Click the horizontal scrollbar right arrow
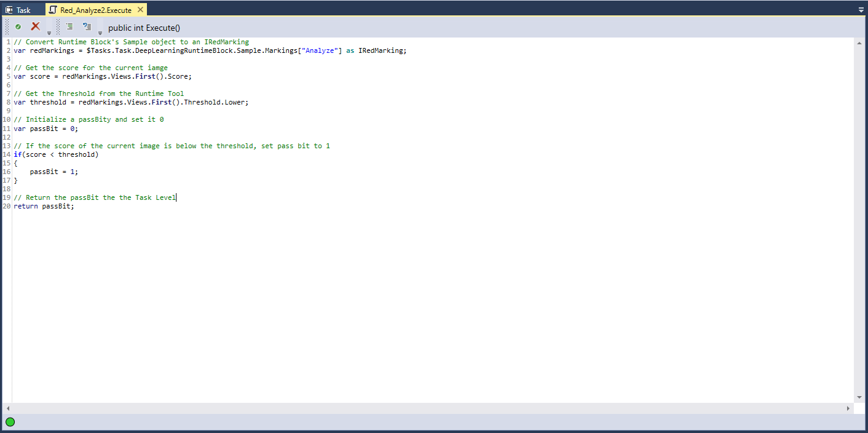Image resolution: width=868 pixels, height=433 pixels. pos(848,408)
